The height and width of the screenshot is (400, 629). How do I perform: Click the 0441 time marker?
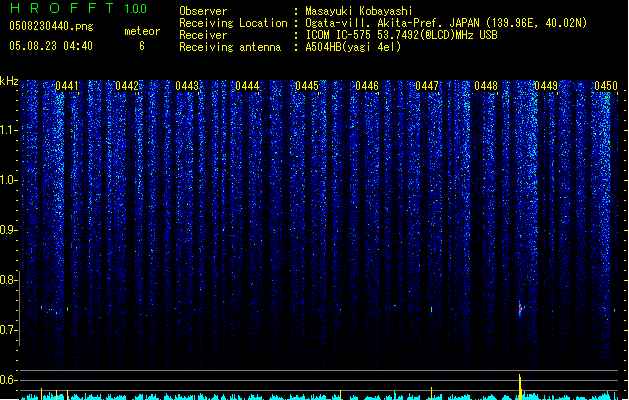[x=67, y=86]
